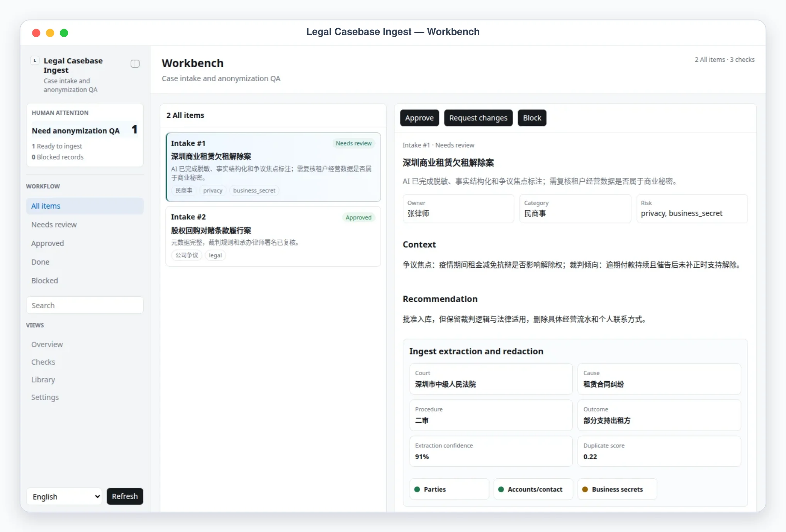Select the green Parties status chip
This screenshot has height=532, width=786.
[x=449, y=489]
